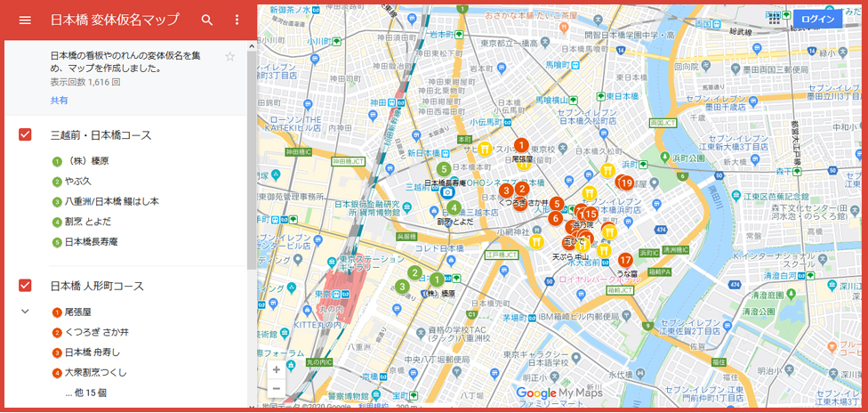Click yellow shrine marker left of 尾張屋 marker
The height and width of the screenshot is (413, 868).
486,149
